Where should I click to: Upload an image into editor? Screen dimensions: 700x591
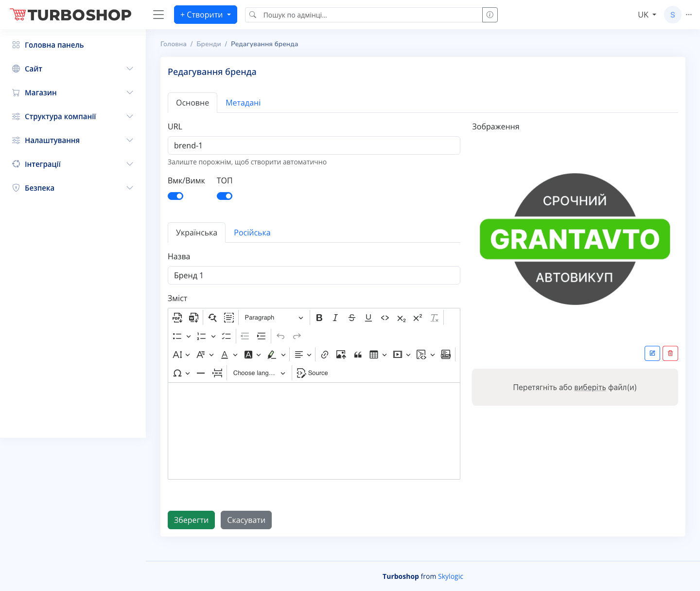[341, 355]
